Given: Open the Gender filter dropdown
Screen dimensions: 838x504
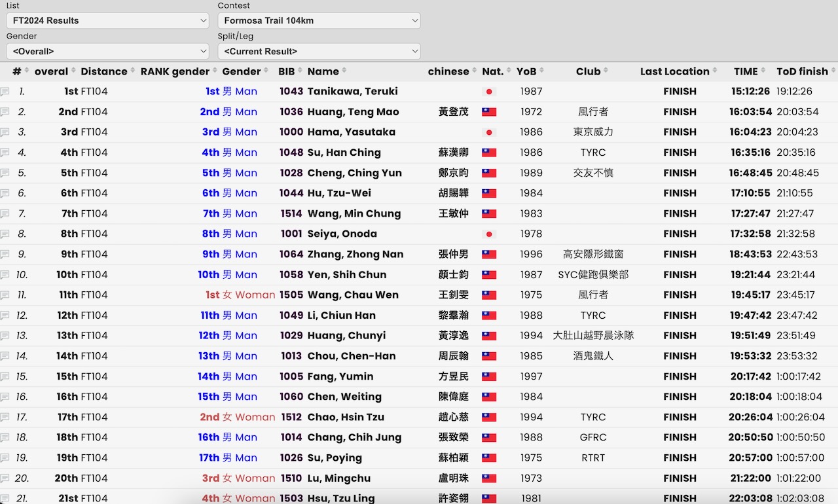Looking at the screenshot, I should [x=107, y=51].
